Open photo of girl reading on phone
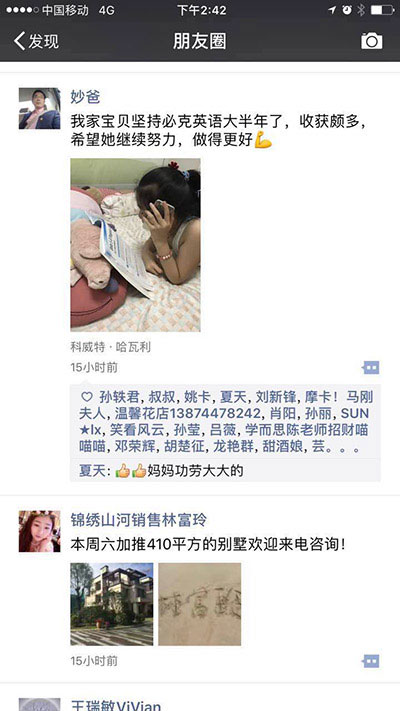The width and height of the screenshot is (400, 711). [135, 245]
